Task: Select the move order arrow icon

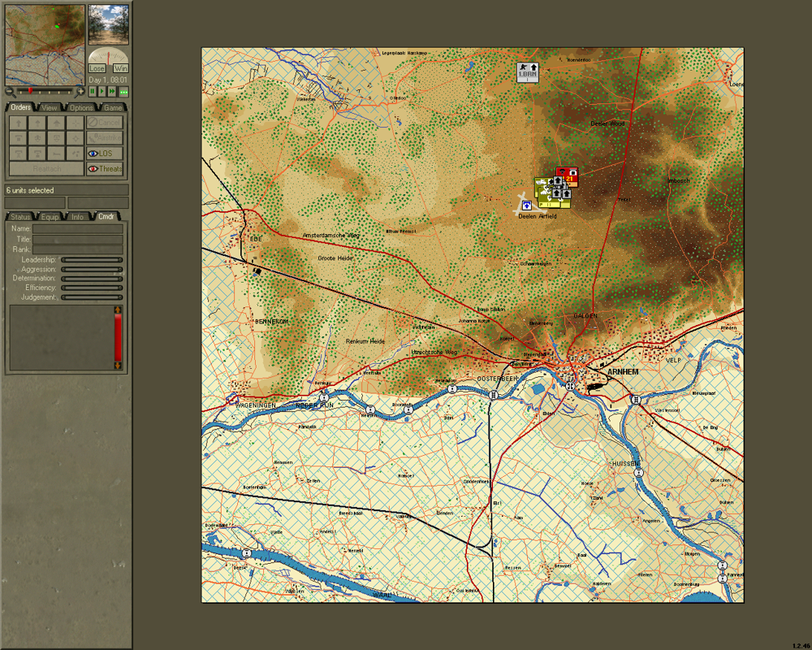Action: [19, 123]
